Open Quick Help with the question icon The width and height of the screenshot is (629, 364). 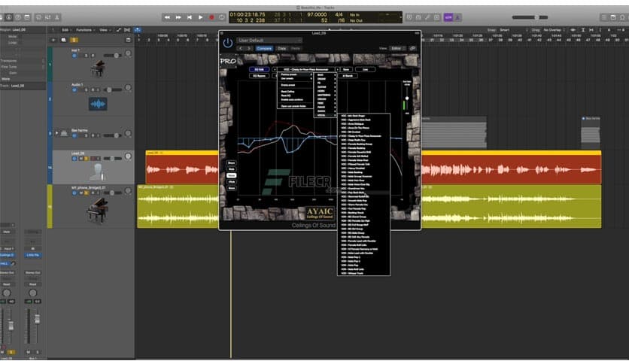click(x=17, y=17)
